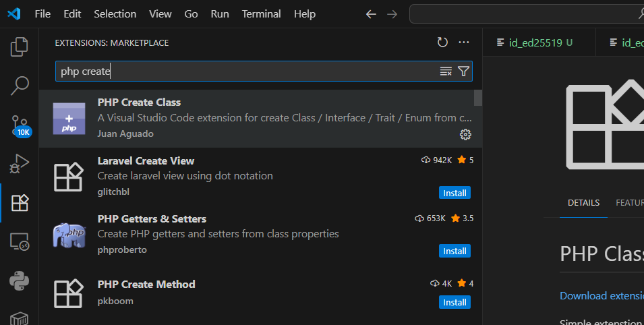Open Source Control with 10K badge

(x=20, y=125)
